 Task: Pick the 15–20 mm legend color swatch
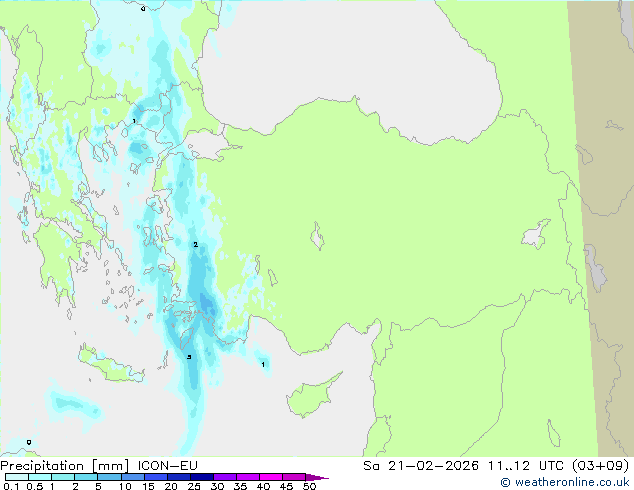[155, 477]
